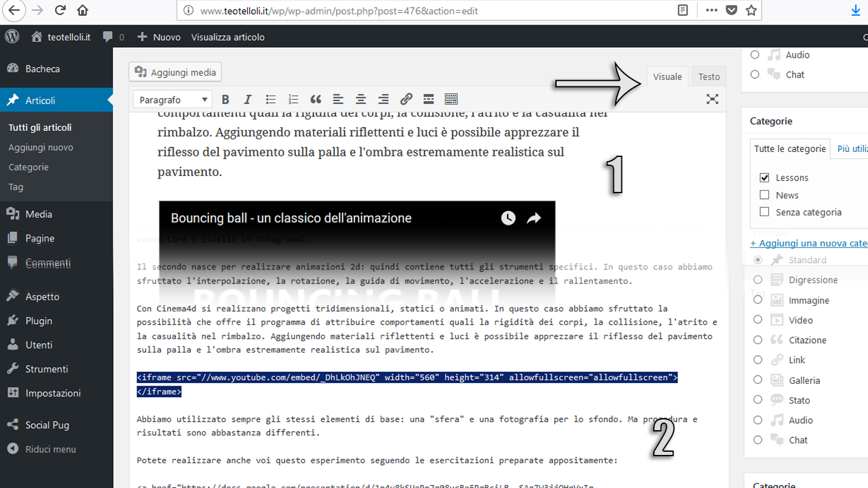Switch to the Testo editor tab

(x=709, y=77)
